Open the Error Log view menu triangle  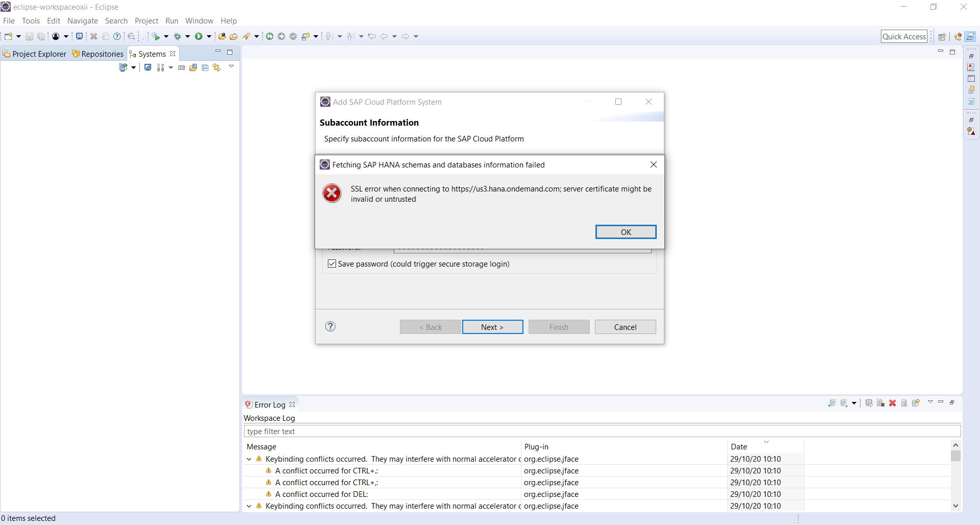point(930,402)
